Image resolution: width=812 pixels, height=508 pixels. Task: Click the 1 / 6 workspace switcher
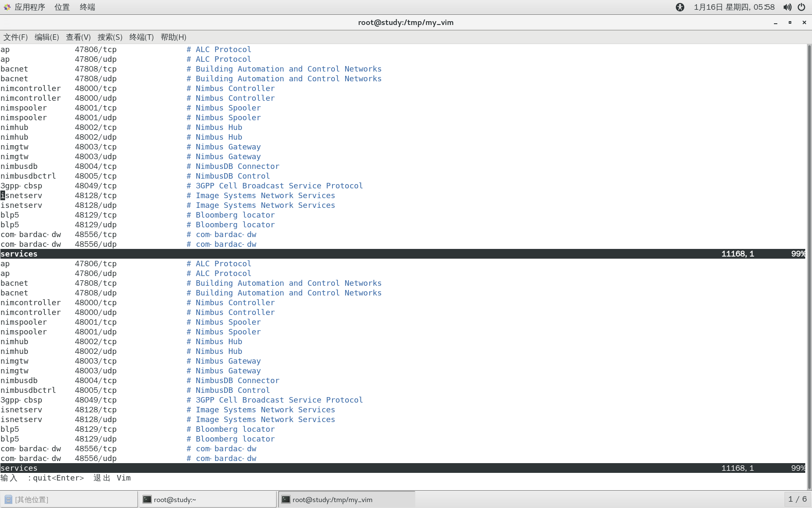point(798,499)
